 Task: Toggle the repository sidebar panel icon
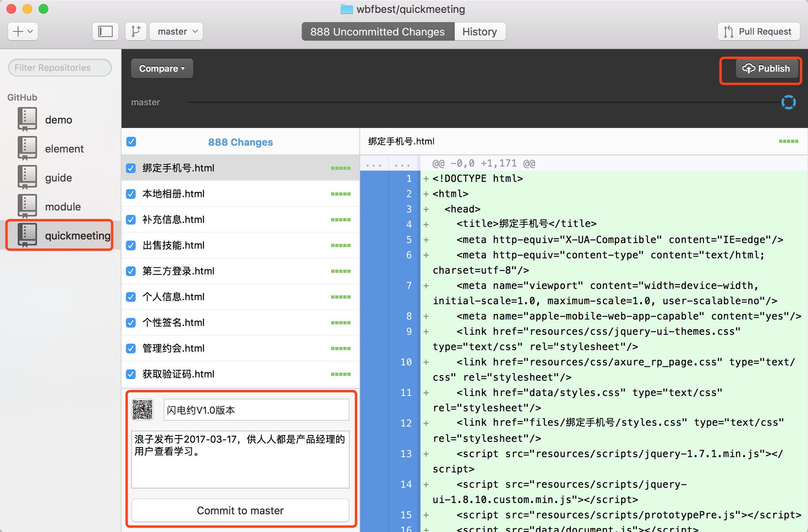[x=105, y=31]
